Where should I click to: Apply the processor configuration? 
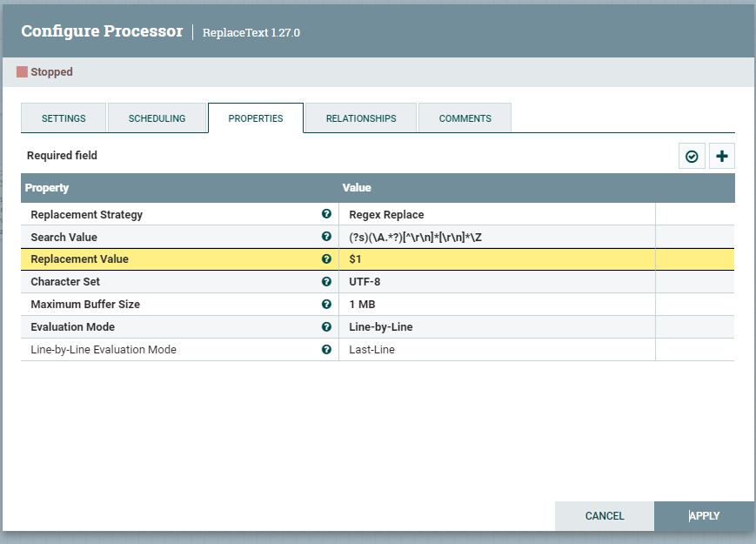click(704, 515)
